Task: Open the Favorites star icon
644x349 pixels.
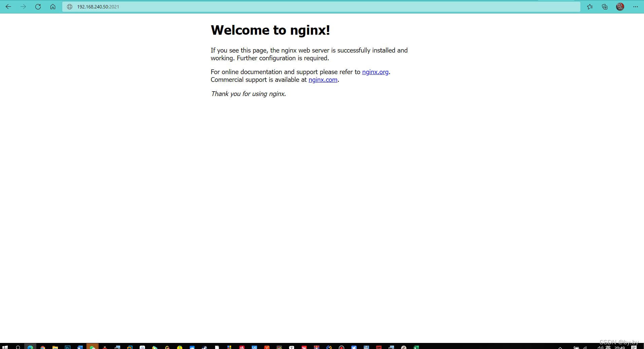Action: (x=590, y=7)
